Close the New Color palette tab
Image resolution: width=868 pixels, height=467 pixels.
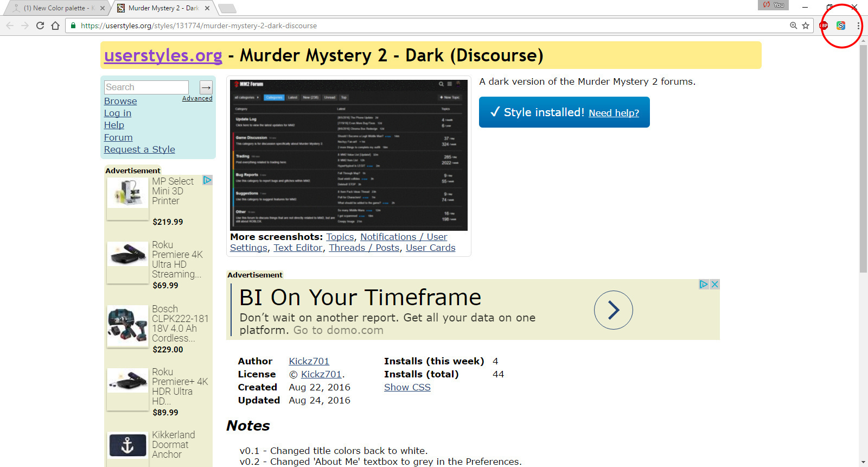[x=103, y=8]
